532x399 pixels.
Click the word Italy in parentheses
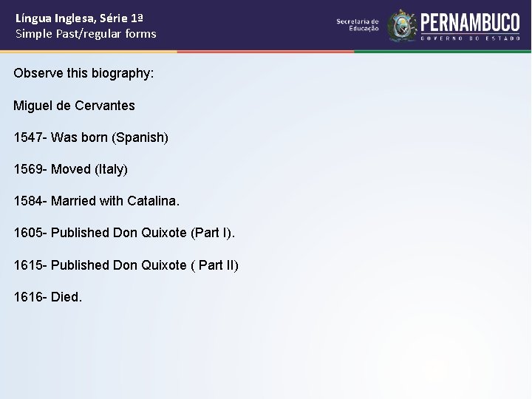(111, 169)
